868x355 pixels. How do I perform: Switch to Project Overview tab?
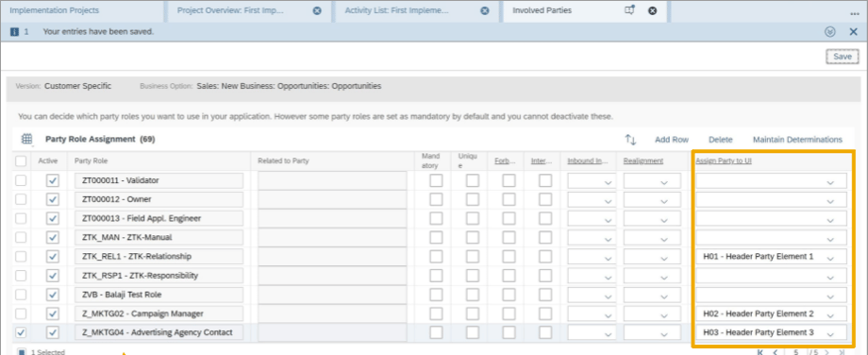[230, 10]
